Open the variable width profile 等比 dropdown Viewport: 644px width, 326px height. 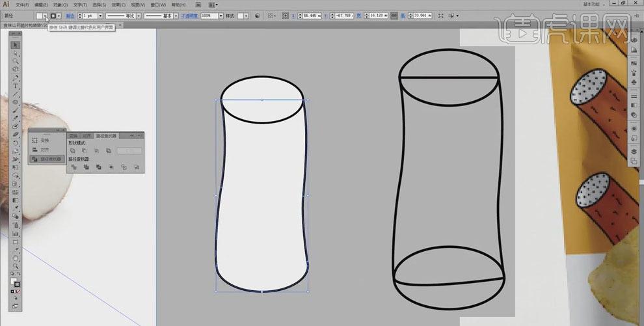tap(139, 16)
